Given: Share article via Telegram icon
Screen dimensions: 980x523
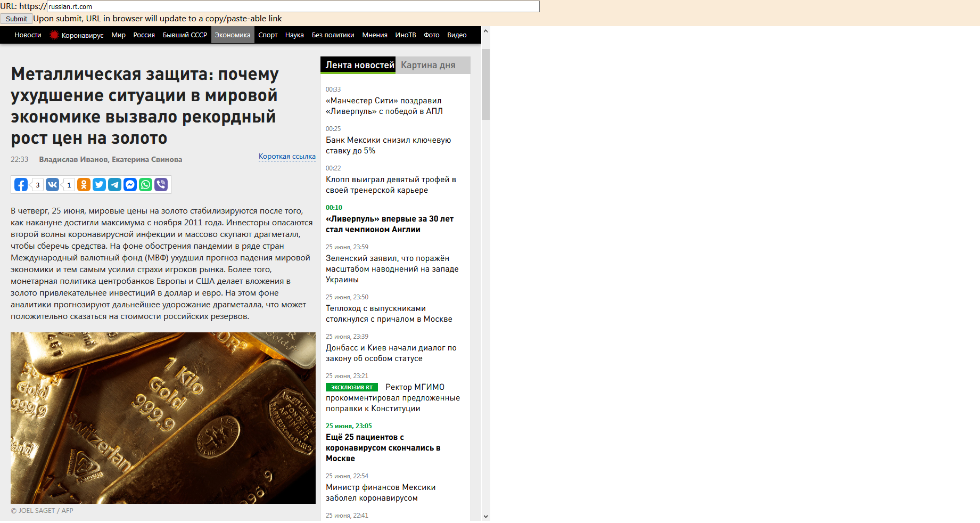Looking at the screenshot, I should pyautogui.click(x=114, y=185).
